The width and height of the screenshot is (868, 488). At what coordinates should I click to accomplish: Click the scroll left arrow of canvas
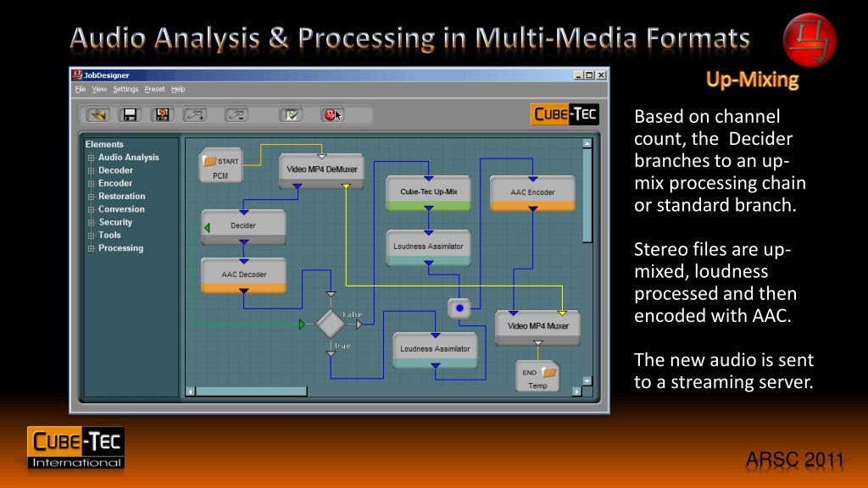(190, 391)
